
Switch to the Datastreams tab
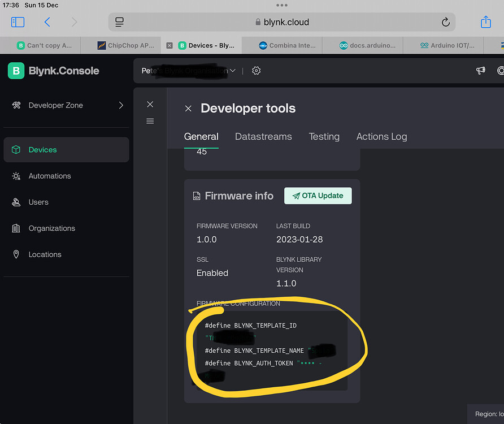(x=263, y=137)
